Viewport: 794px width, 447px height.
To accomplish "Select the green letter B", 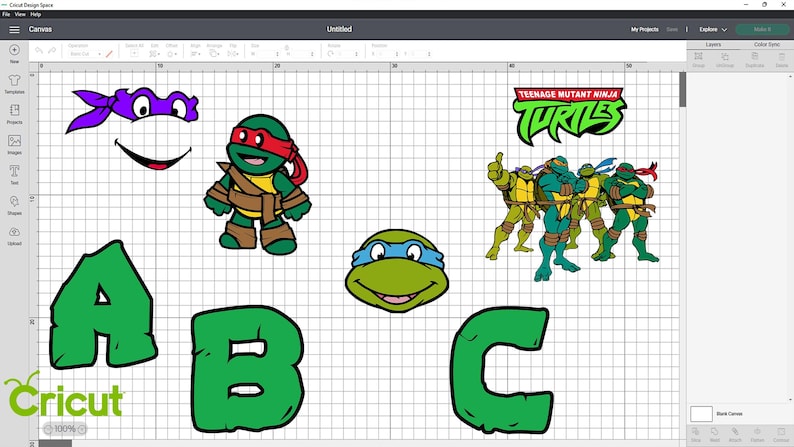I will (247, 369).
